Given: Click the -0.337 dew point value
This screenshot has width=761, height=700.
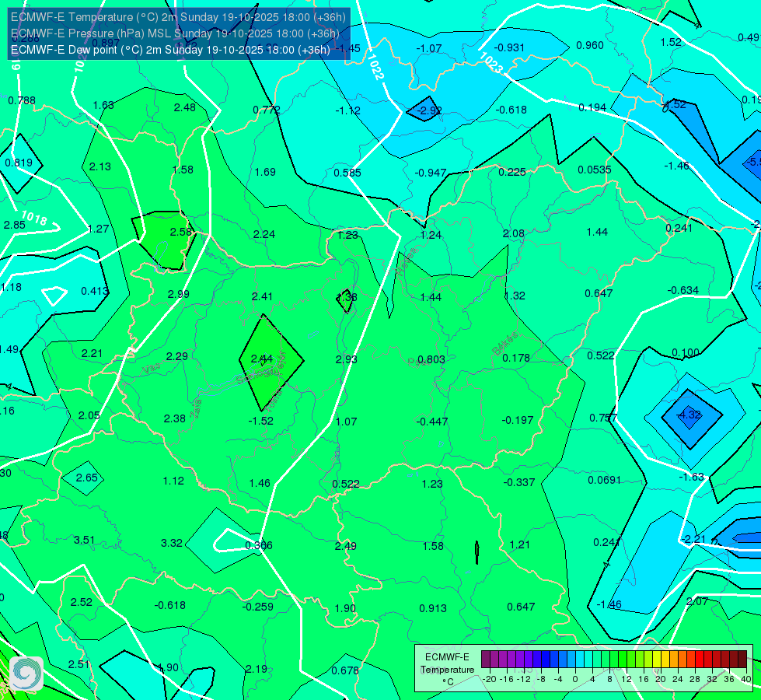Looking at the screenshot, I should coord(518,482).
